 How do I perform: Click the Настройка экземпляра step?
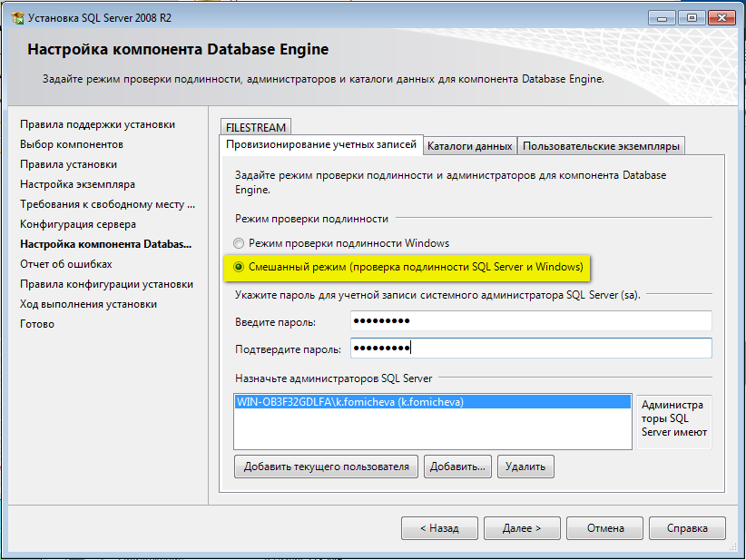77,184
